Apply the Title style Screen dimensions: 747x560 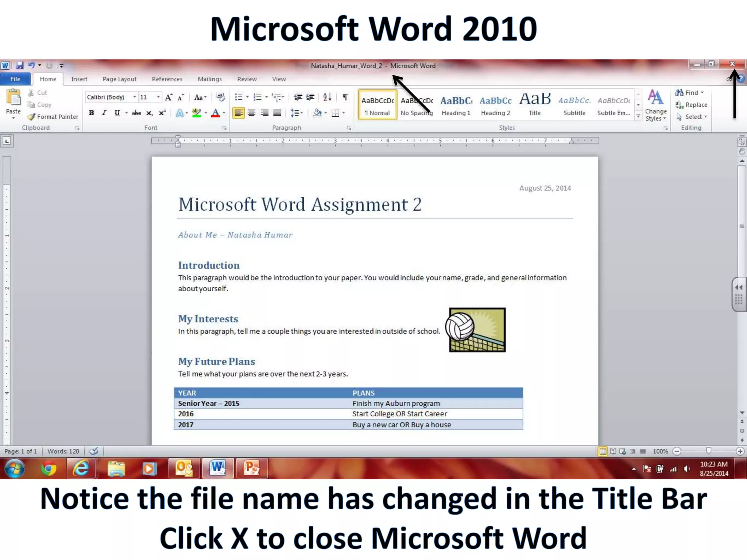pos(535,105)
